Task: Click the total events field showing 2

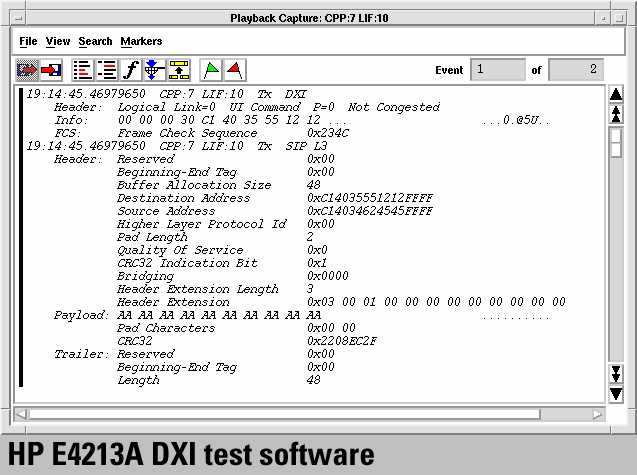Action: [576, 70]
